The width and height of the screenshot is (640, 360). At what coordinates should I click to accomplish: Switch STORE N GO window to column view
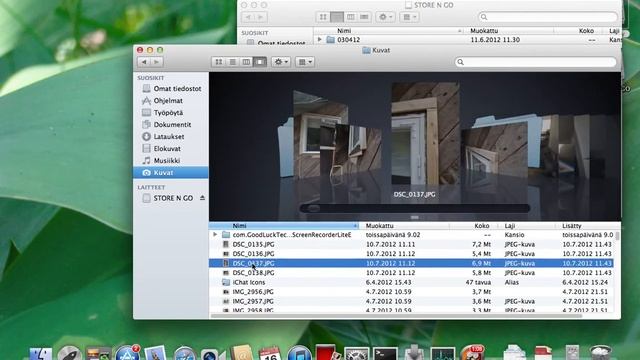[351, 17]
